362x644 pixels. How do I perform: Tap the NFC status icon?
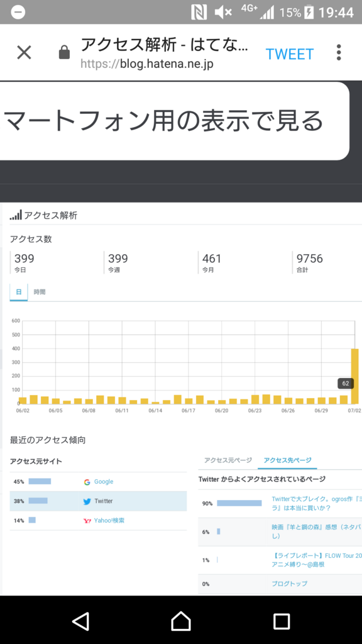[x=199, y=13]
